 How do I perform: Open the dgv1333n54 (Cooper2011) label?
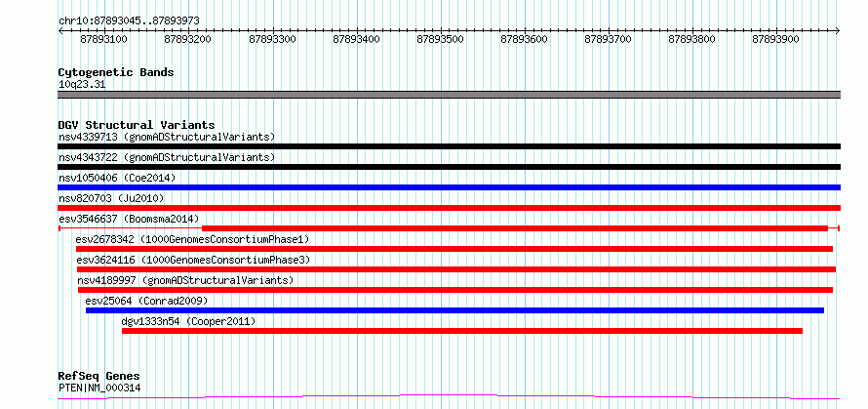pos(189,321)
